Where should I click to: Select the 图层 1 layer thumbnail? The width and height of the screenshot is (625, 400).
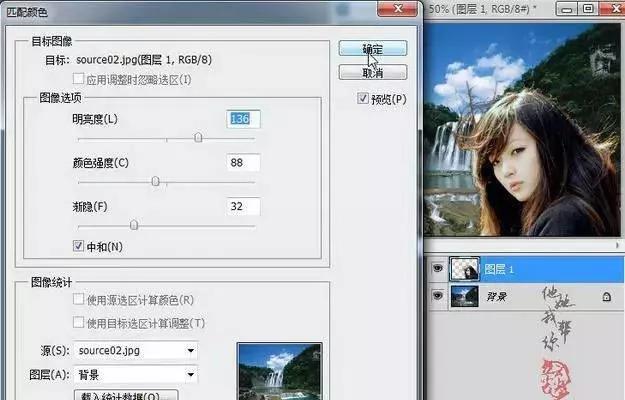click(x=464, y=269)
